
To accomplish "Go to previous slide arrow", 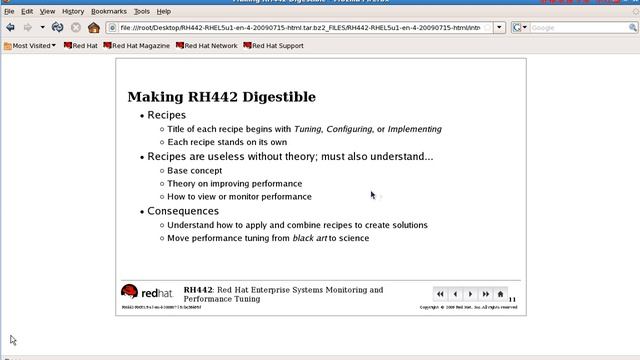I will click(x=455, y=294).
